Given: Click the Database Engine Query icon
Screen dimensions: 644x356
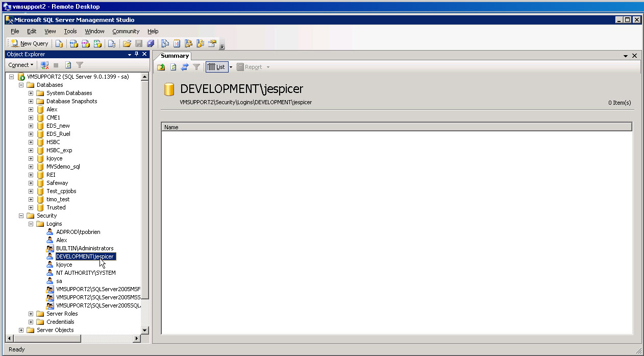Looking at the screenshot, I should tap(59, 43).
